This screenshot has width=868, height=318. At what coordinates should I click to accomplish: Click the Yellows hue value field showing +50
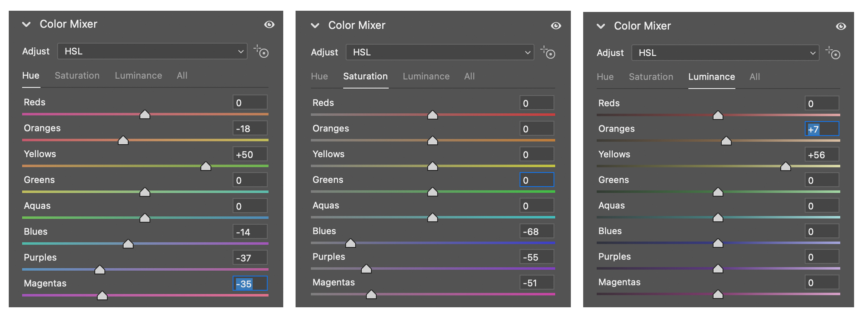click(250, 154)
